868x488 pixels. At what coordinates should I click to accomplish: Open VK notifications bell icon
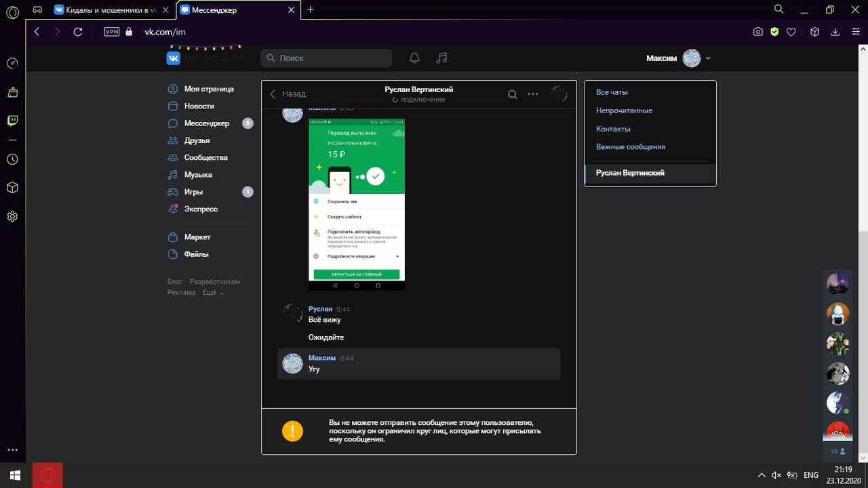pos(414,58)
